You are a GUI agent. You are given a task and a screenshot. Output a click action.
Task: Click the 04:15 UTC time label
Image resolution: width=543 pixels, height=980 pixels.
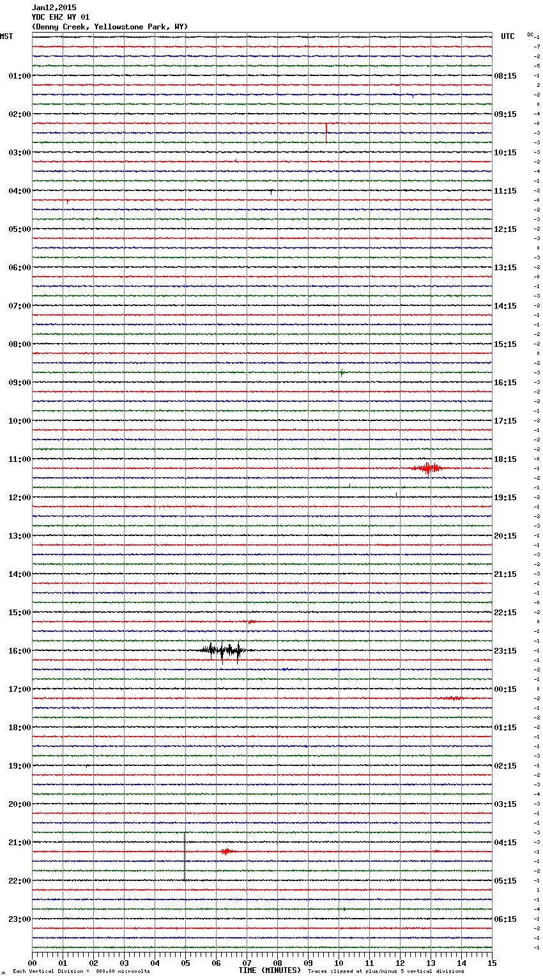click(x=505, y=843)
